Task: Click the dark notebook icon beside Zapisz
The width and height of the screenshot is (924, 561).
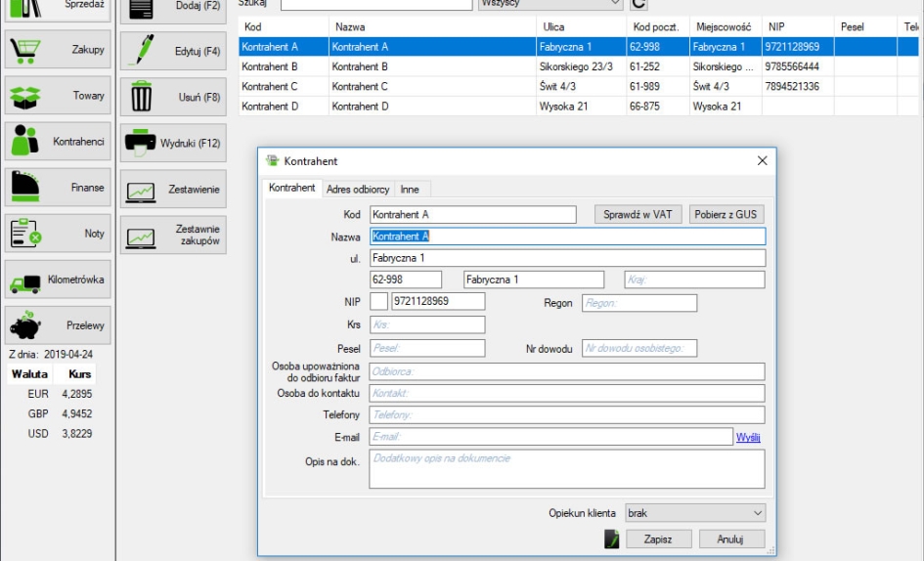Action: pyautogui.click(x=612, y=539)
